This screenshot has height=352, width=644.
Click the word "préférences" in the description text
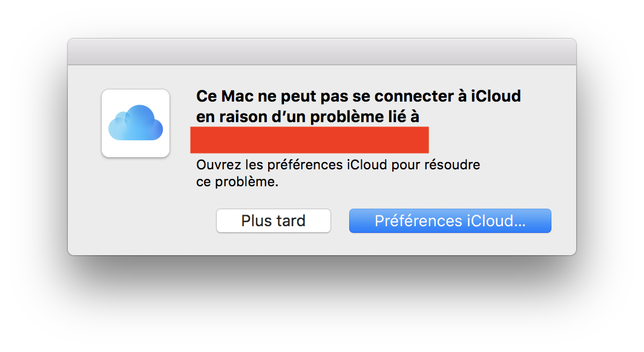point(286,165)
